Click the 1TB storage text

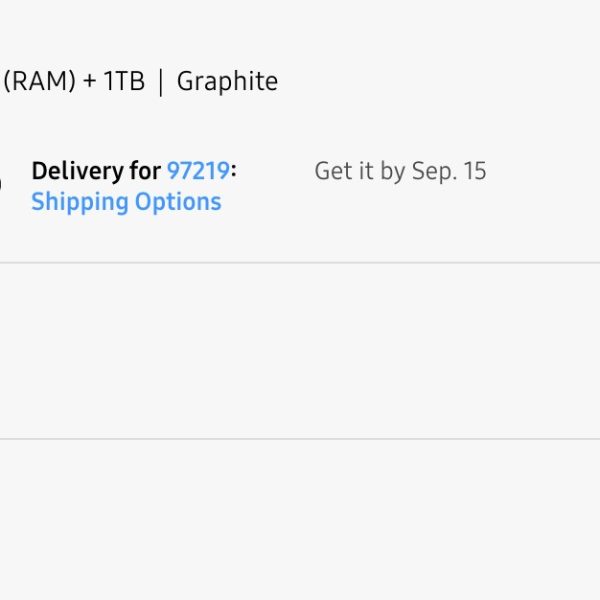[124, 82]
